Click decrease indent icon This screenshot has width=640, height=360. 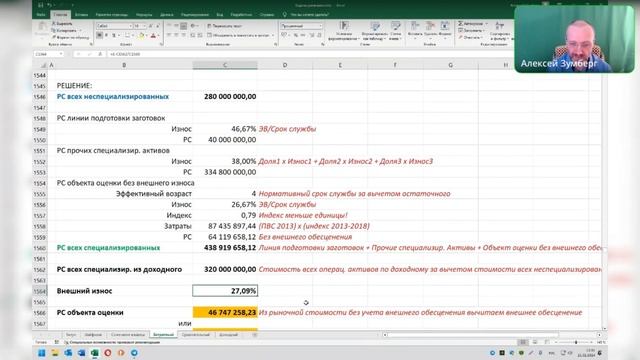(x=193, y=36)
